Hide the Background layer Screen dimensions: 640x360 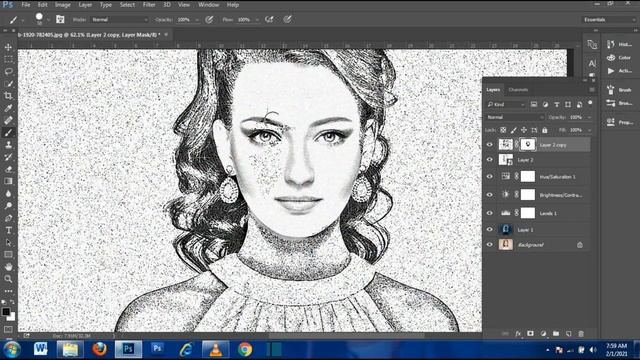click(490, 244)
